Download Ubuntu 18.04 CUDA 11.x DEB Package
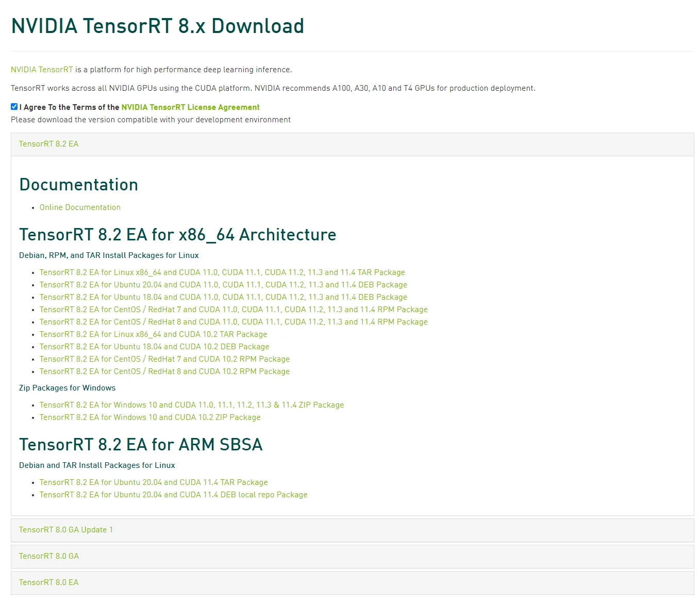 (x=223, y=297)
